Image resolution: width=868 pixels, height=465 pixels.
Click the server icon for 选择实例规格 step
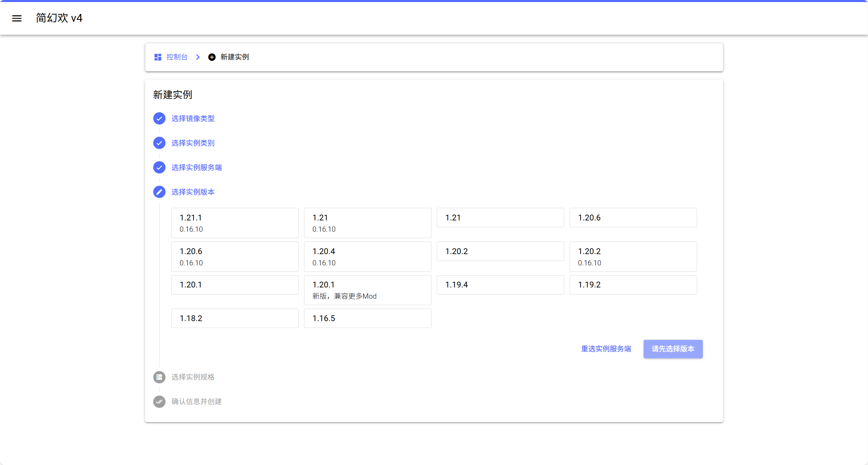[x=159, y=377]
